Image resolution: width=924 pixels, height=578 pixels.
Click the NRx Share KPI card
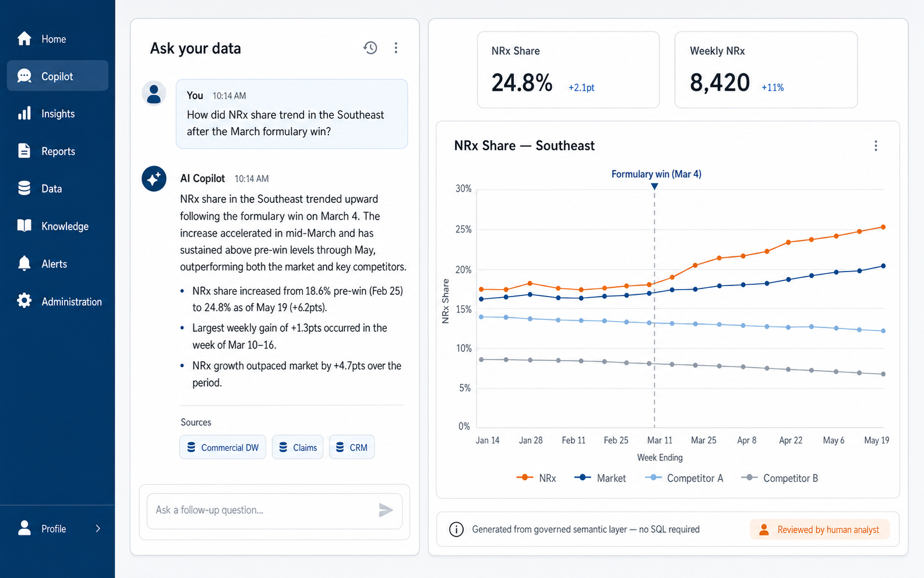[x=568, y=69]
